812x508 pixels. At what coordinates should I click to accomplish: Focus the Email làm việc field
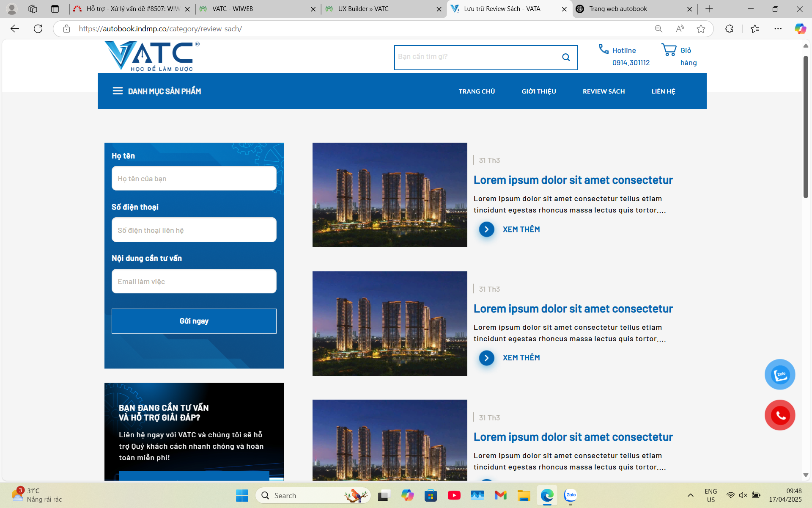pyautogui.click(x=194, y=281)
